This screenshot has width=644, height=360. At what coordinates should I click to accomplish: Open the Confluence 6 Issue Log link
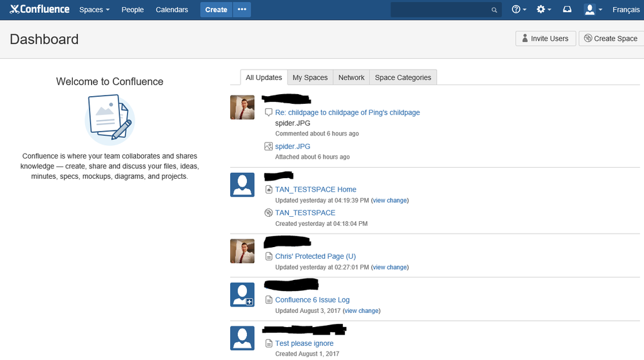[x=312, y=299]
